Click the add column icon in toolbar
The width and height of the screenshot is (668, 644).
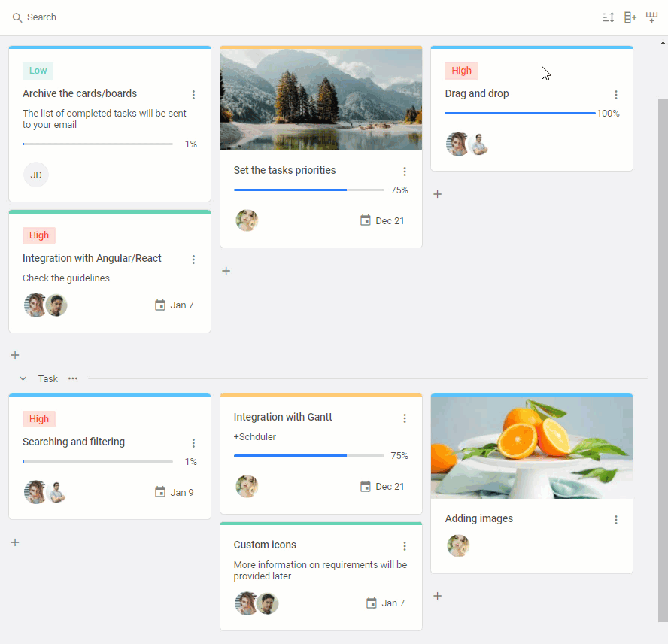pos(630,17)
